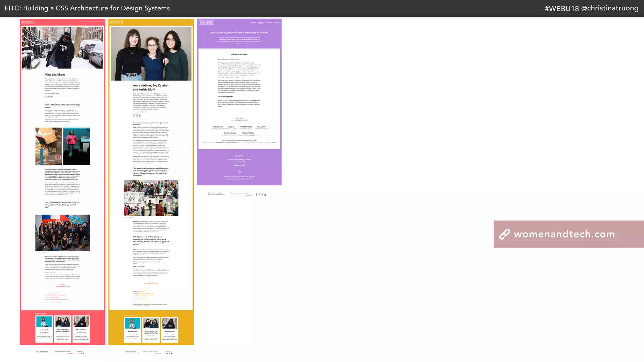Click Instagram icon in purple page footer
This screenshot has height=362, width=644.
pyautogui.click(x=262, y=195)
